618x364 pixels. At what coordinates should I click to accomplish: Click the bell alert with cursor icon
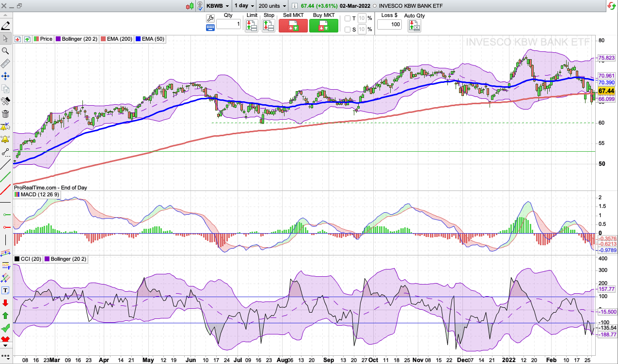[5, 127]
